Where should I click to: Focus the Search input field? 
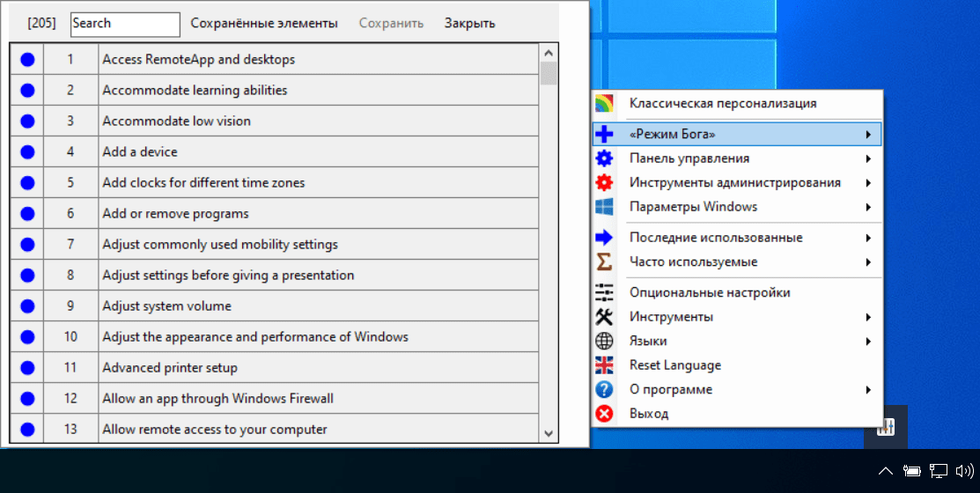click(x=125, y=24)
